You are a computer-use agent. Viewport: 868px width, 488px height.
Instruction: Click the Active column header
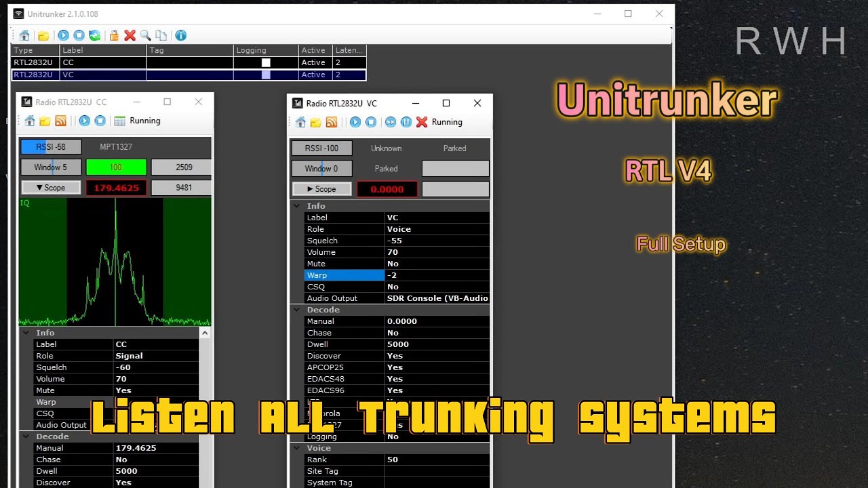point(315,50)
